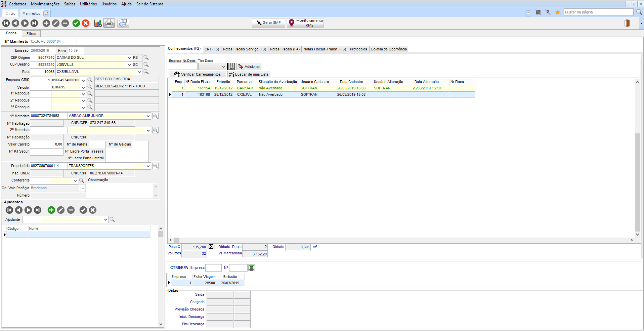Jump to last manifest record in main toolbar
Screen dimensions: 644x331
[x=34, y=23]
